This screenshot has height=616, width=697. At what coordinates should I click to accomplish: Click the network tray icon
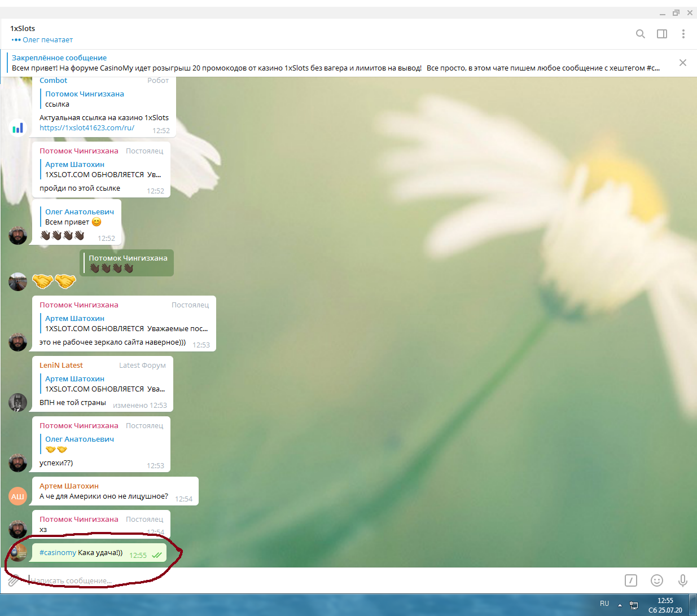[x=634, y=605]
